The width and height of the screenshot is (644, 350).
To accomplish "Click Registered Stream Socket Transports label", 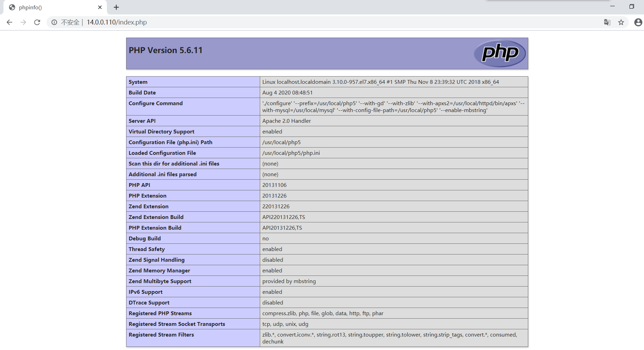I will (177, 324).
